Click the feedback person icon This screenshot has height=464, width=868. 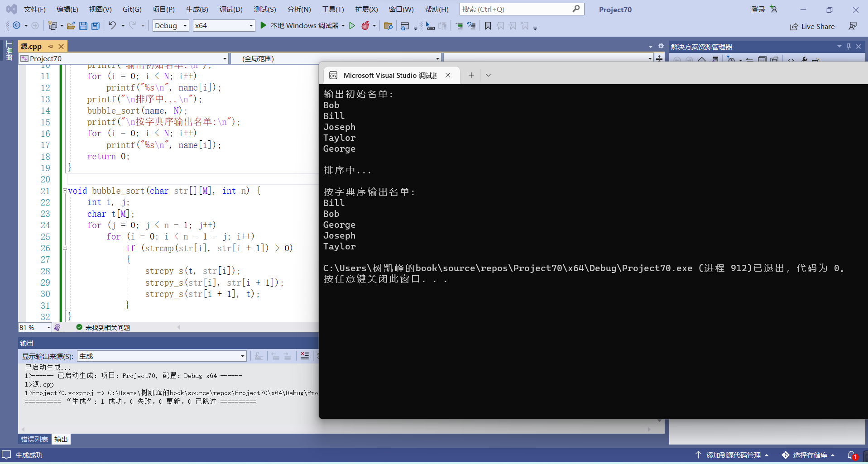point(853,26)
